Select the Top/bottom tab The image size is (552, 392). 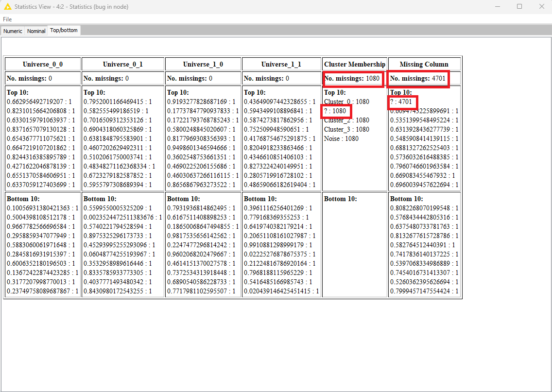pos(64,30)
